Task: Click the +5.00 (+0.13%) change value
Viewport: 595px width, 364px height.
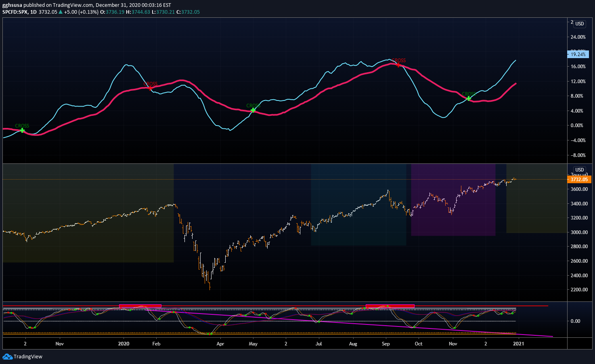Action: pos(81,12)
